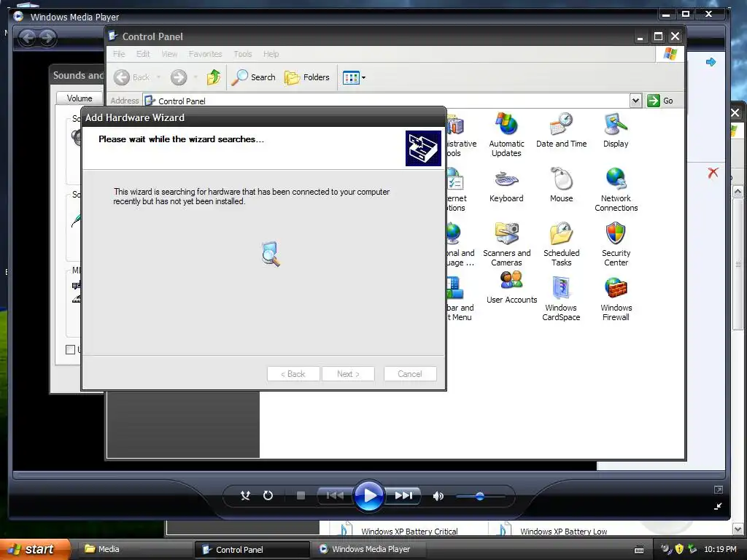
Task: Click scroll up arrow in right window
Action: point(738,192)
